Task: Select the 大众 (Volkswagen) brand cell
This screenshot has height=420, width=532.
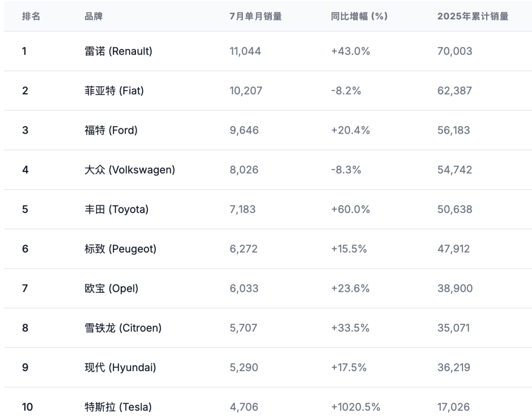Action: pos(130,170)
